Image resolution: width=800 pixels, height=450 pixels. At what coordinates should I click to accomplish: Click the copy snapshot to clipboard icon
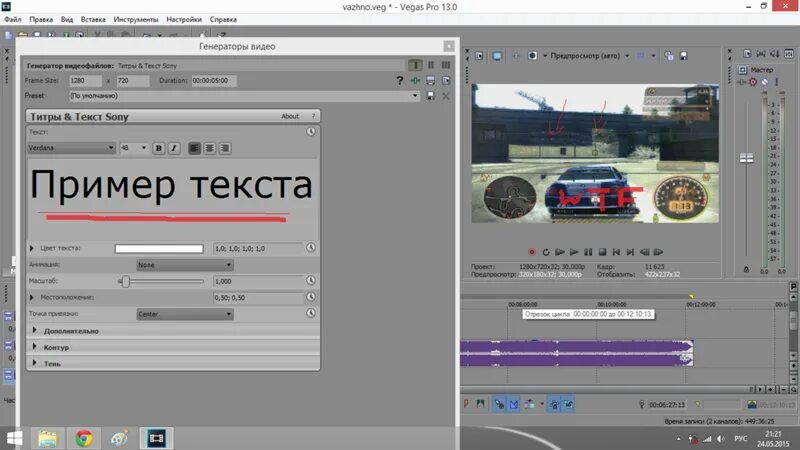pos(669,56)
